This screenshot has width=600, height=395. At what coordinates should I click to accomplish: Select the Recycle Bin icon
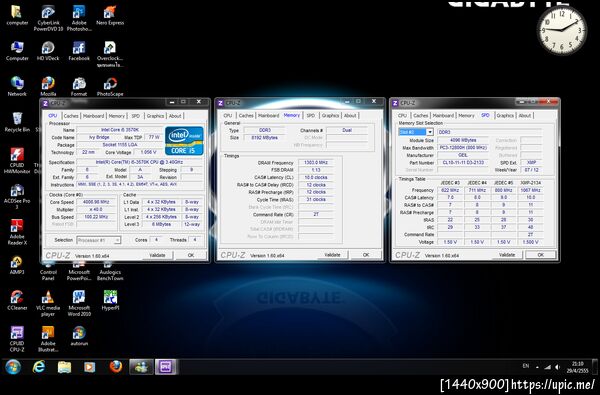tap(17, 122)
